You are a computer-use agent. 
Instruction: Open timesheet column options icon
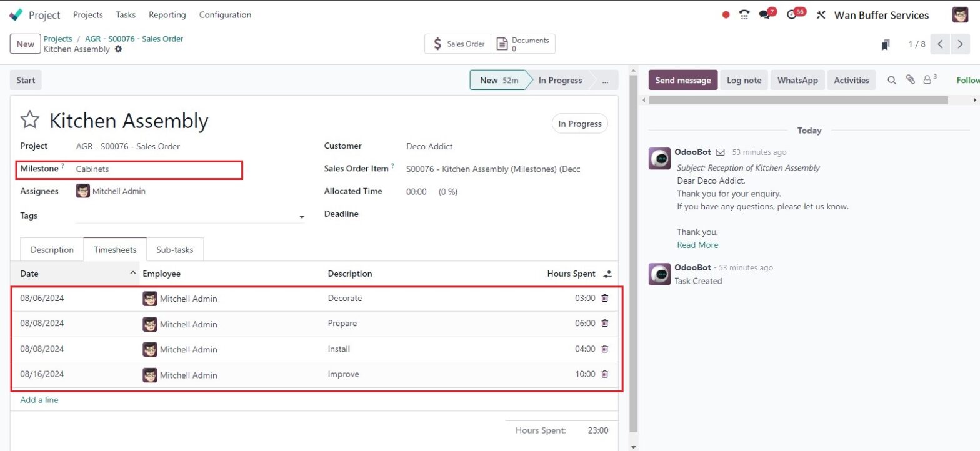(x=607, y=274)
